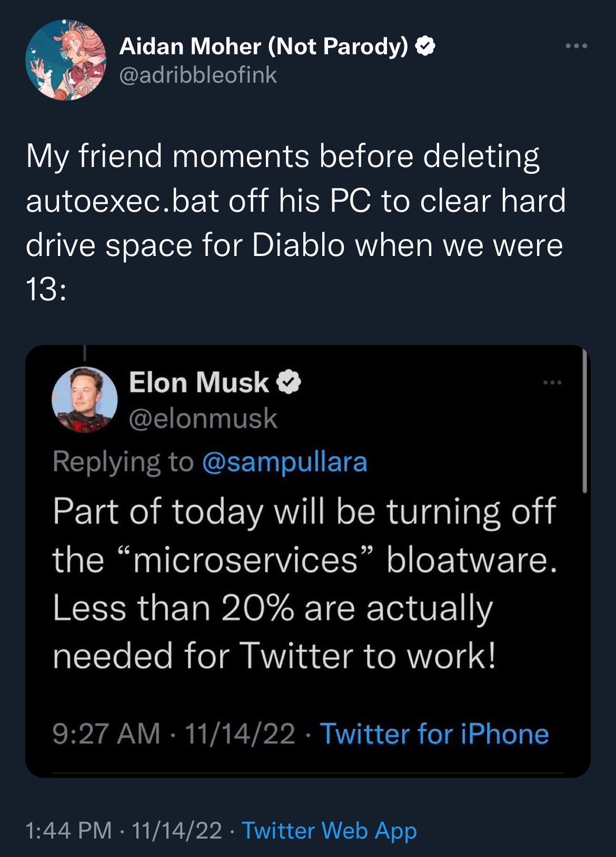Click the "Replying to" label in quoted tweet
The height and width of the screenshot is (857, 616).
click(123, 462)
